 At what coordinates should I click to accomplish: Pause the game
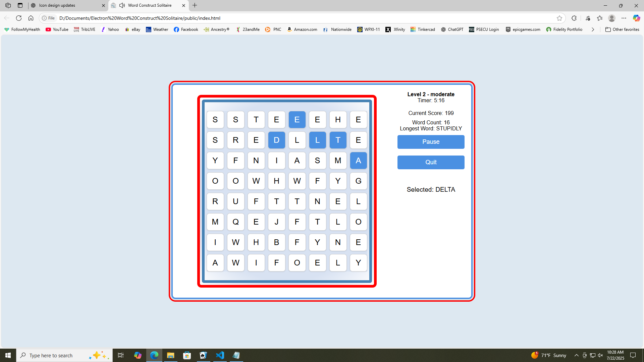(x=431, y=142)
